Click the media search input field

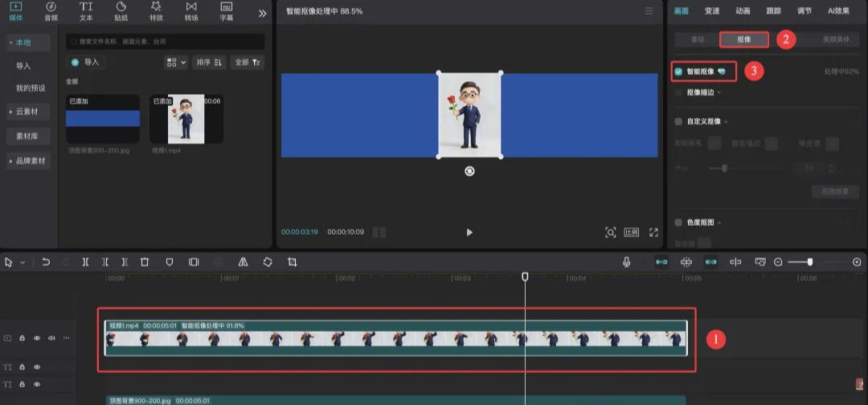tap(165, 42)
